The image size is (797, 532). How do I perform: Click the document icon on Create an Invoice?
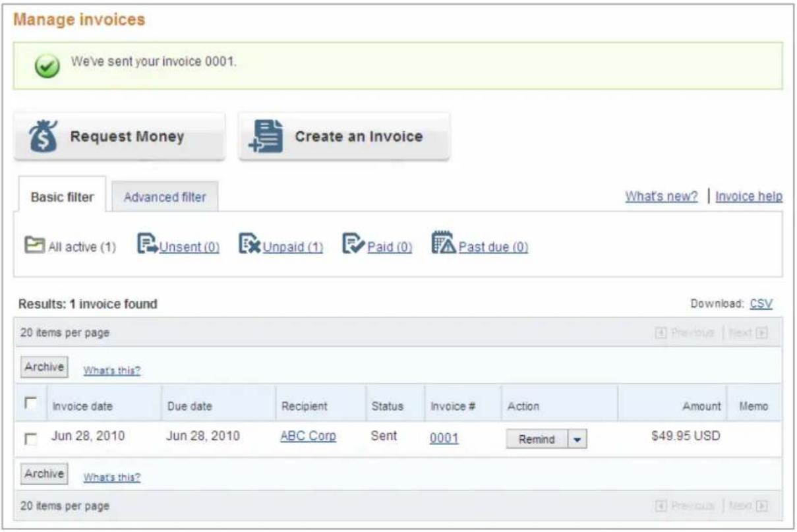(x=266, y=137)
